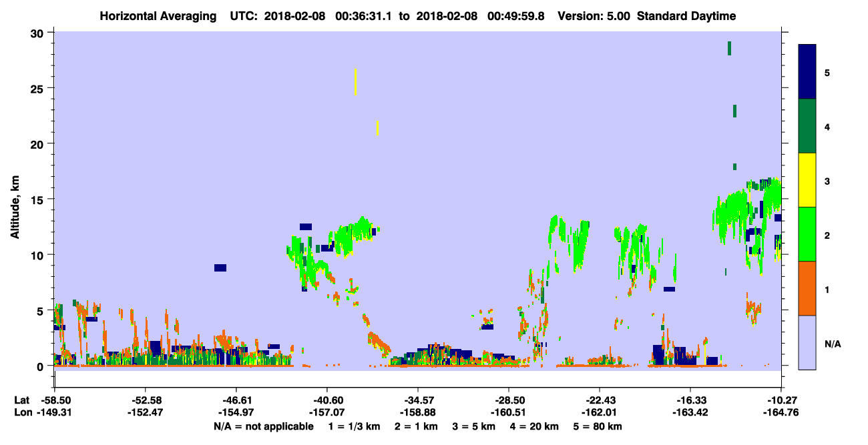
Task: Click the "5 = 80 km" legend text
Action: [598, 426]
